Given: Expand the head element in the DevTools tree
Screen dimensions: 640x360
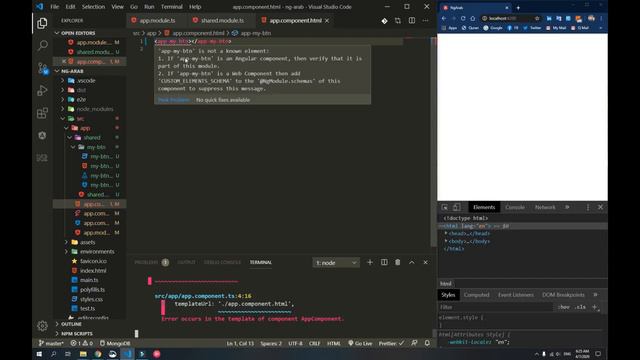Looking at the screenshot, I should [446, 233].
